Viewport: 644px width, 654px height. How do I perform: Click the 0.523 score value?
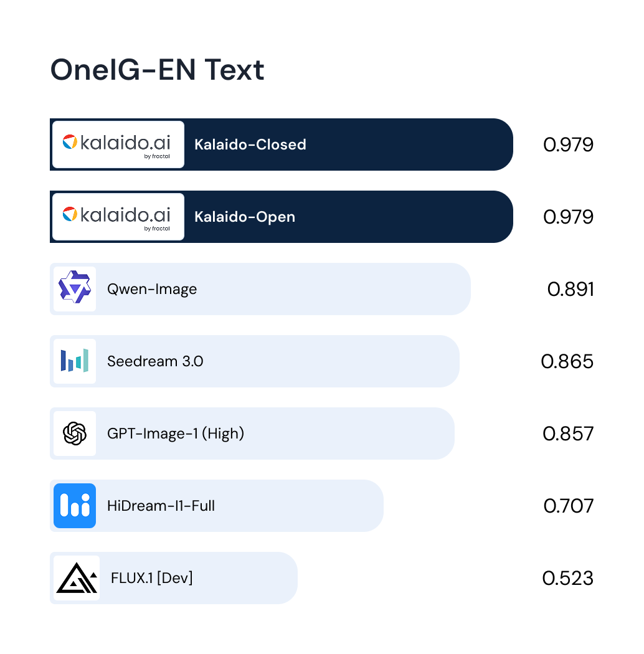(x=567, y=578)
